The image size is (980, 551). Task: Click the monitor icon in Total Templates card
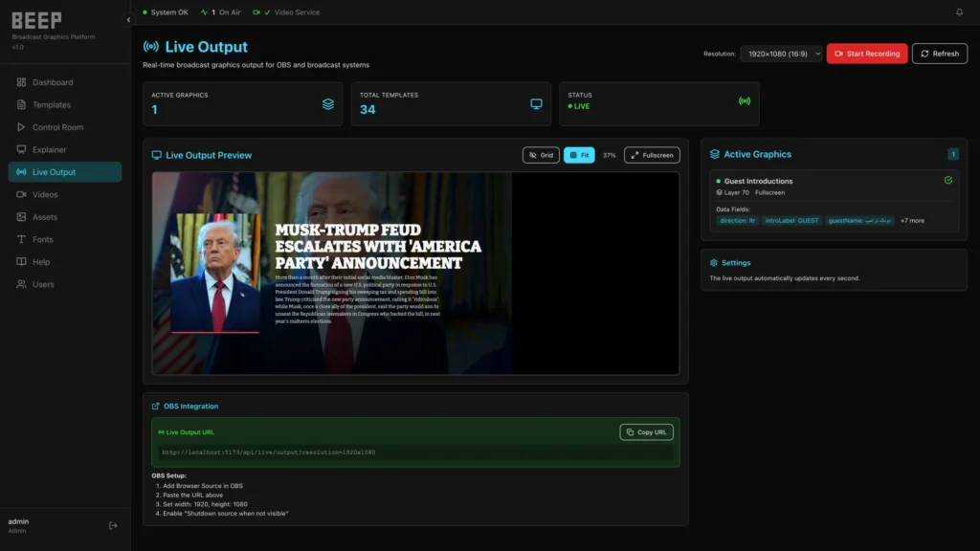[x=536, y=104]
